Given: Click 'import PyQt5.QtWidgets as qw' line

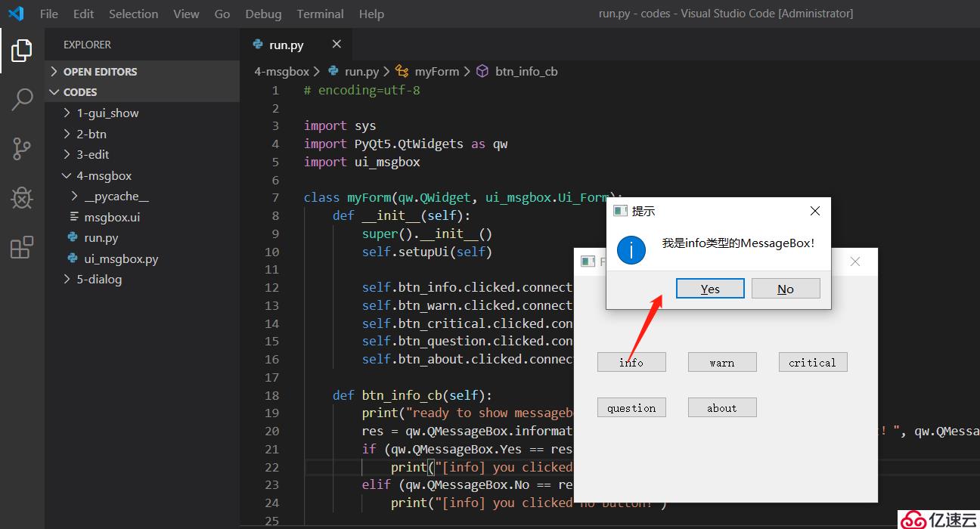Looking at the screenshot, I should click(406, 144).
